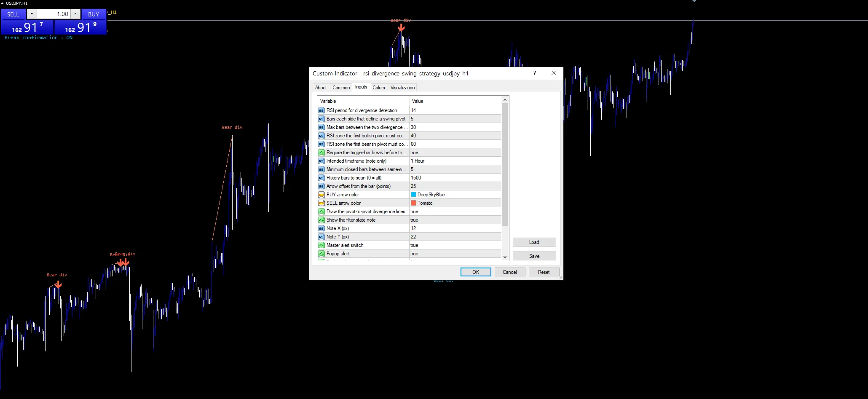The height and width of the screenshot is (399, 868).
Task: Click the RSI period value 14
Action: pyautogui.click(x=455, y=110)
